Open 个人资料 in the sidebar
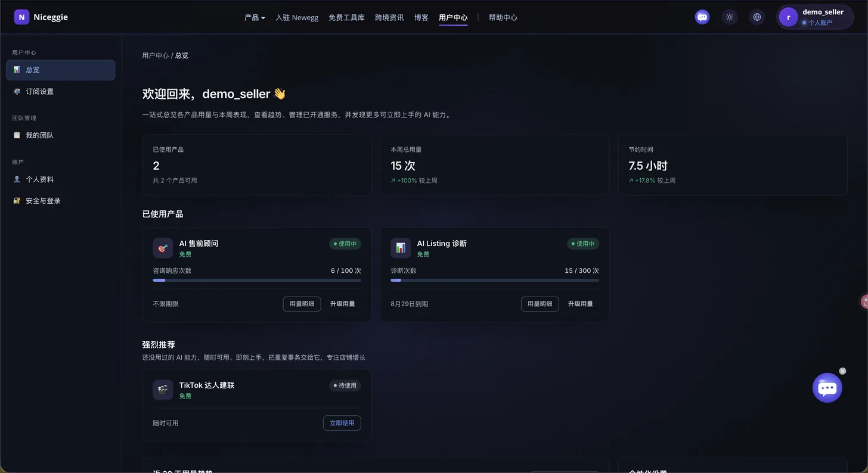The height and width of the screenshot is (473, 868). (x=60, y=179)
